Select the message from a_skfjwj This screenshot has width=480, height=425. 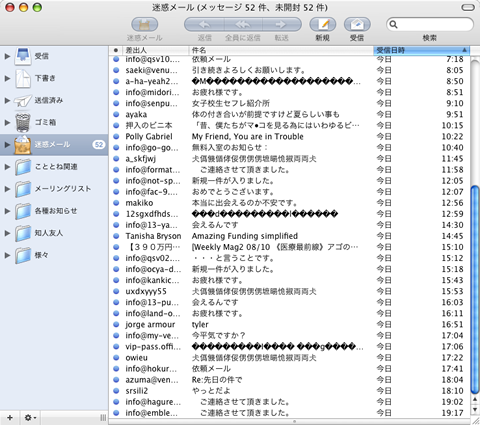(289, 159)
